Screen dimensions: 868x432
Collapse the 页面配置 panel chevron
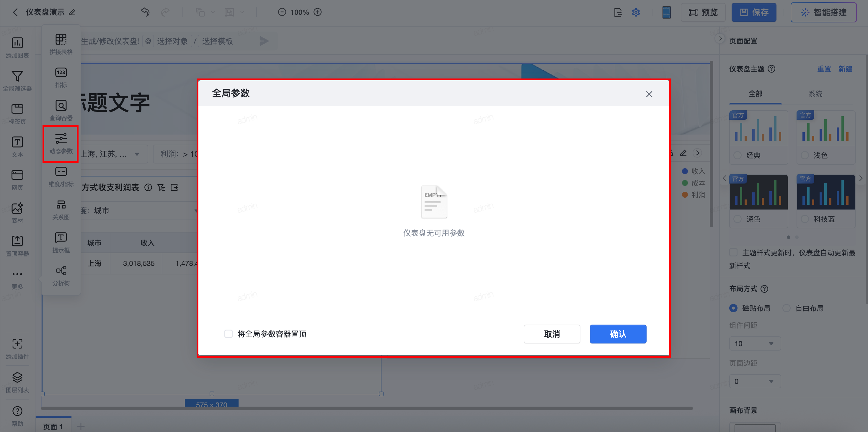pyautogui.click(x=720, y=38)
